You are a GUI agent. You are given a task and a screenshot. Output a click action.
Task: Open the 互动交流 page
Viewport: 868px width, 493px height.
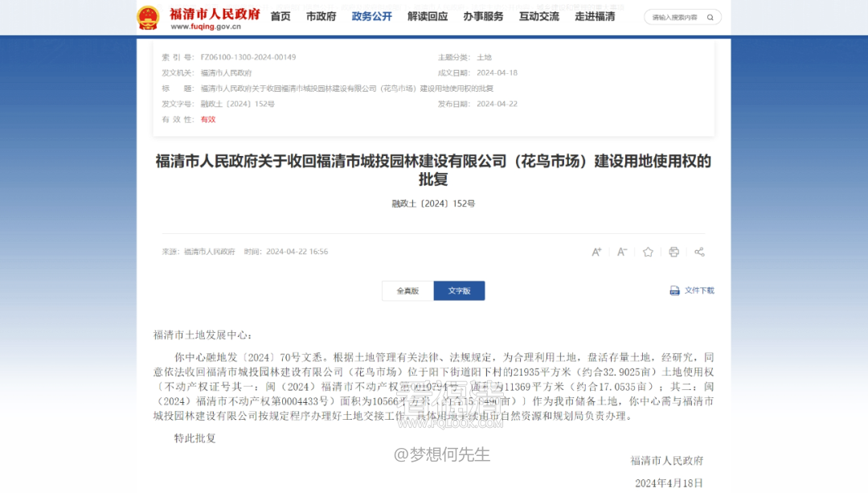(x=539, y=17)
